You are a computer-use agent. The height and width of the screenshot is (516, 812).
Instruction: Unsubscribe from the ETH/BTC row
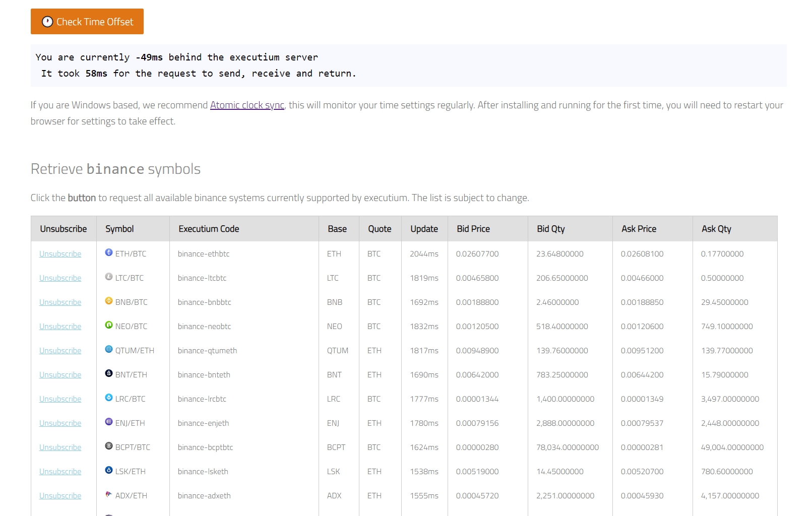(60, 254)
